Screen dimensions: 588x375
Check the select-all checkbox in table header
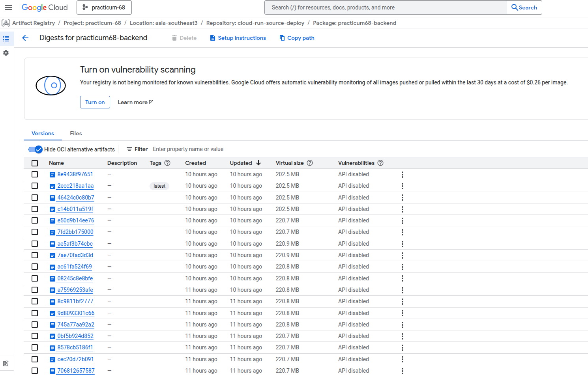pyautogui.click(x=35, y=163)
